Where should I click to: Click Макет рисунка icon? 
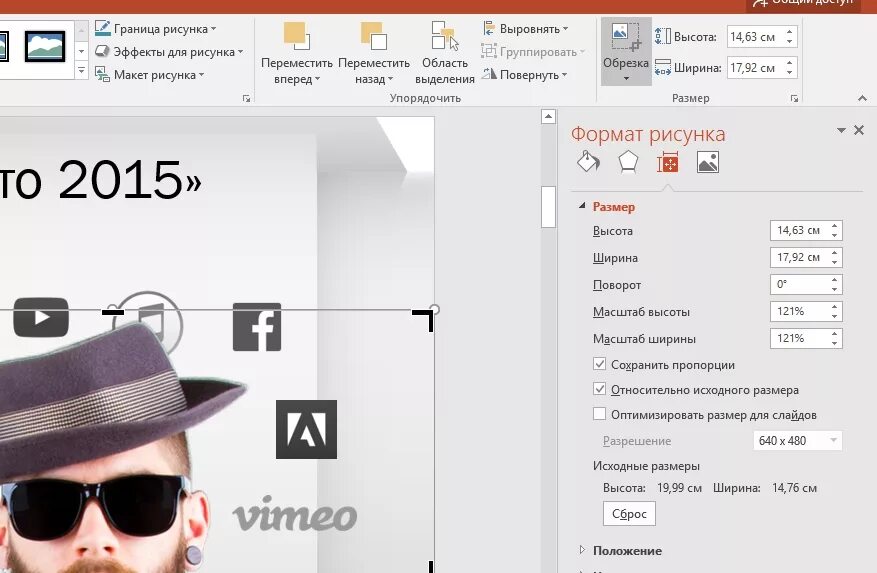(102, 74)
